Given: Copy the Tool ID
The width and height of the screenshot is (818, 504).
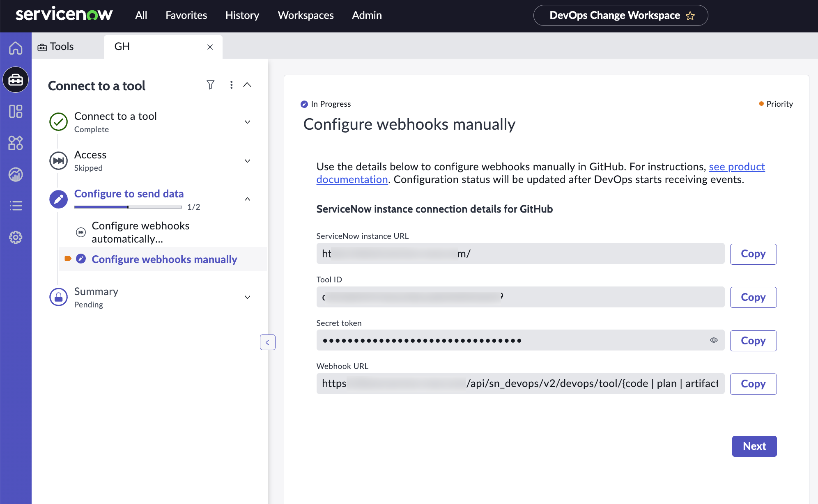Looking at the screenshot, I should pos(753,297).
